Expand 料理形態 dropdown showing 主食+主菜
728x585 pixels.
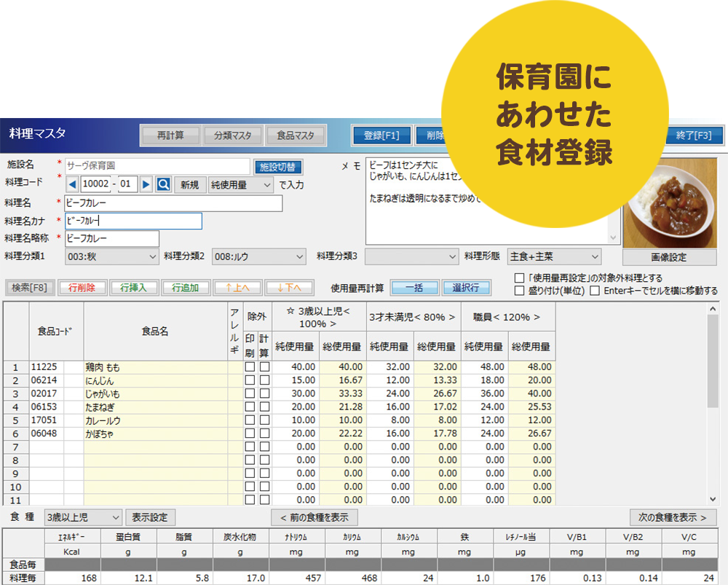pos(554,256)
